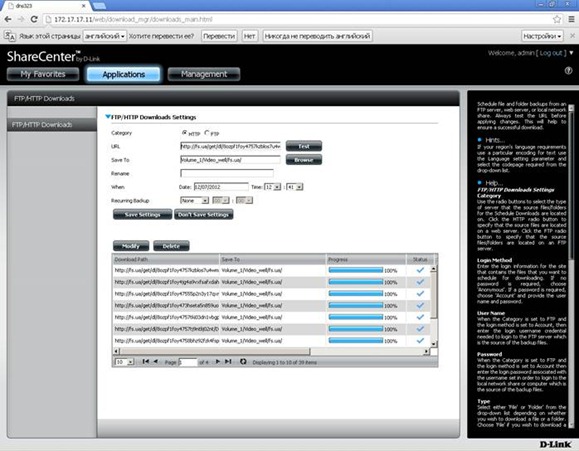This screenshot has width=579, height=451.
Task: Click the Browse button
Action: tap(304, 160)
